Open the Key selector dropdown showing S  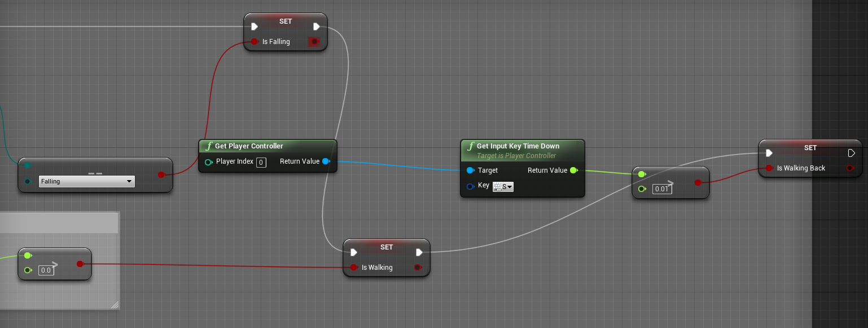click(x=503, y=186)
